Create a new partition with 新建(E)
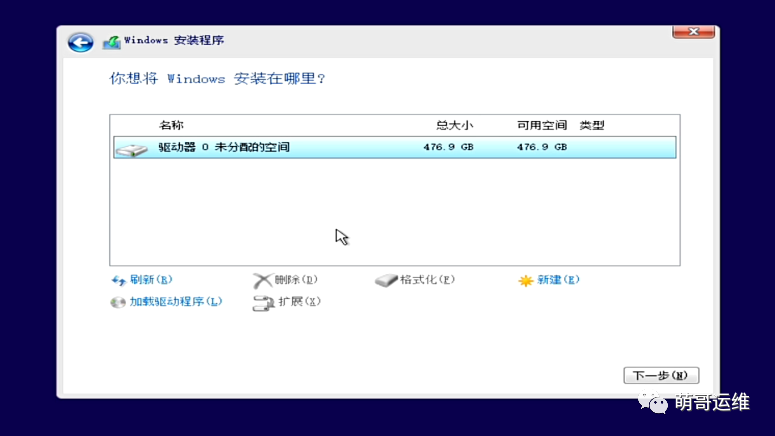 click(x=558, y=280)
